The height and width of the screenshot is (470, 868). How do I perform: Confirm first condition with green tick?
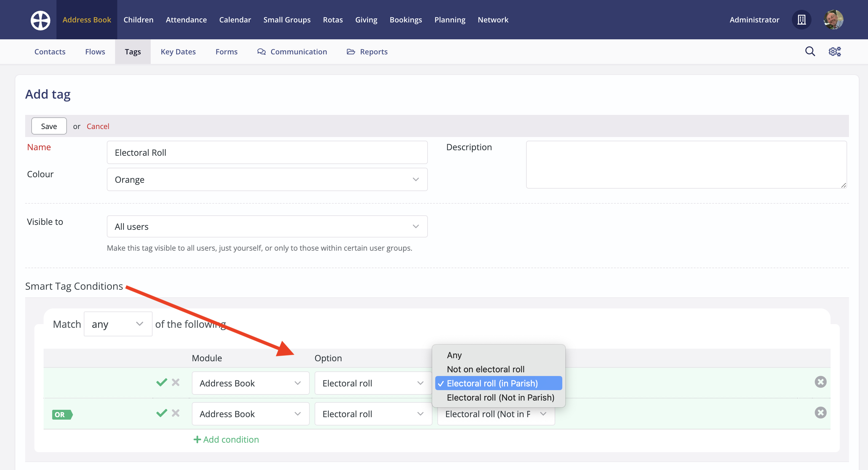[162, 382]
